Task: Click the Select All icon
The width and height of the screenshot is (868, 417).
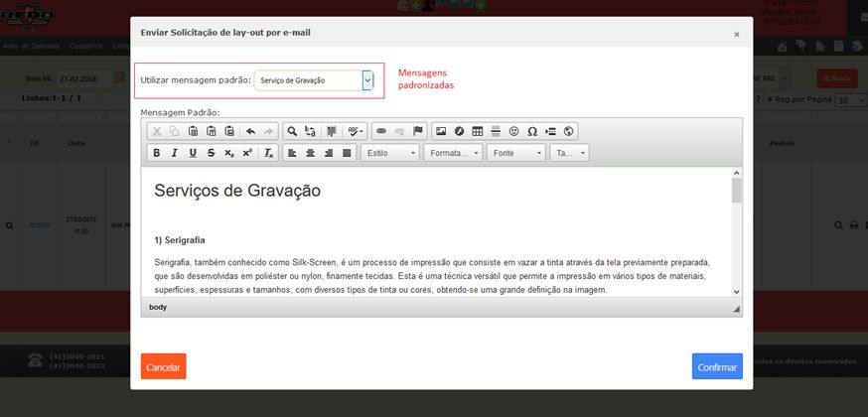Action: click(332, 131)
